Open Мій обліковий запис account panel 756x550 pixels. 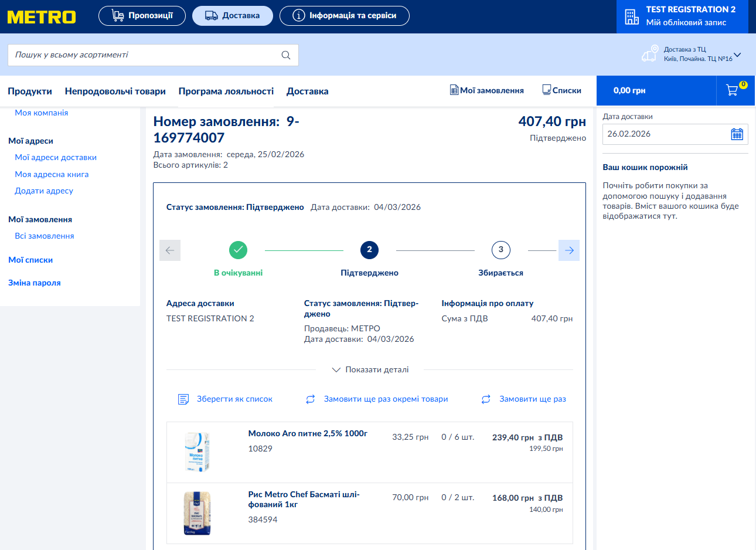682,16
